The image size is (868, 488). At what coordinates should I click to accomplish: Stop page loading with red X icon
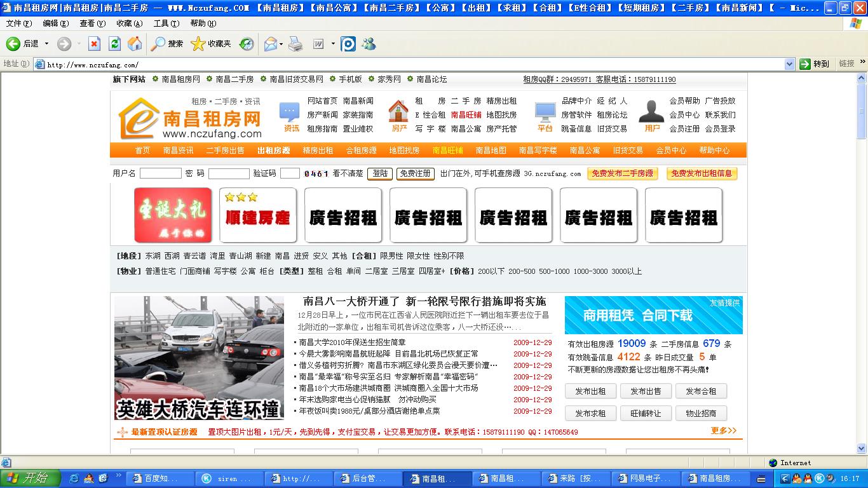point(94,44)
